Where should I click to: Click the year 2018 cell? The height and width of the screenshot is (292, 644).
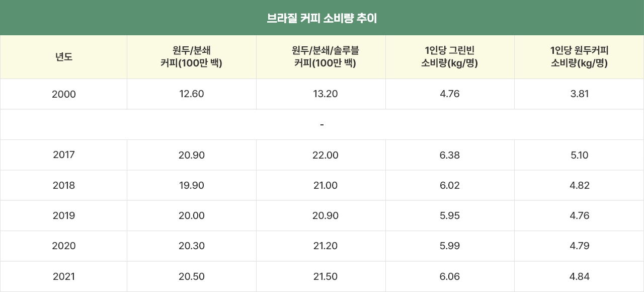coord(64,185)
